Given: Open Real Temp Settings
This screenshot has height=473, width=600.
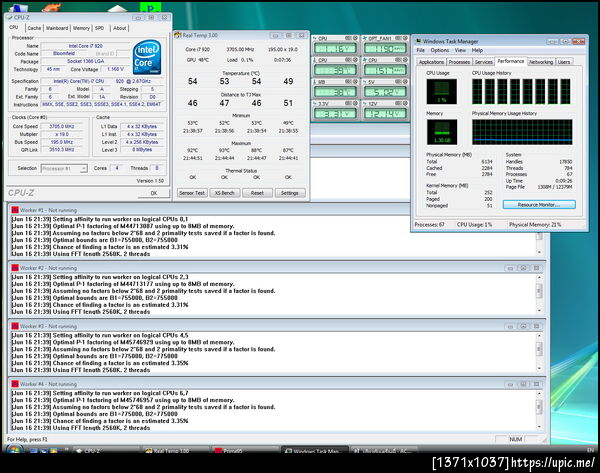Looking at the screenshot, I should tap(290, 193).
